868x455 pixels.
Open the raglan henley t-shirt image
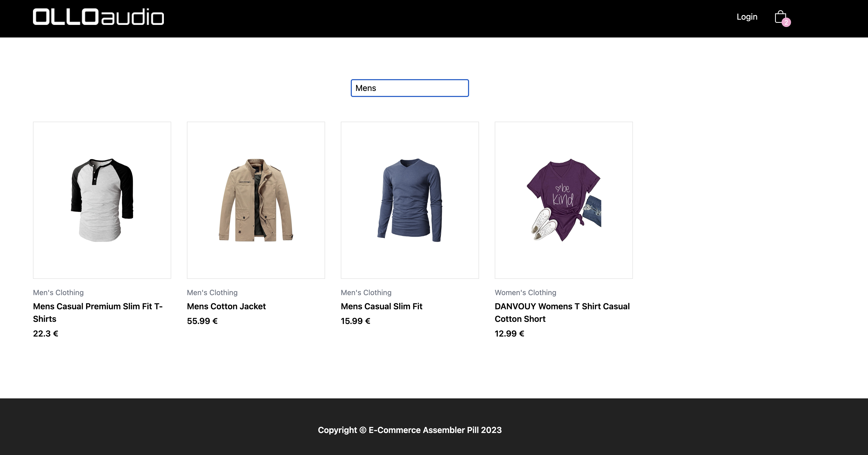coord(102,200)
